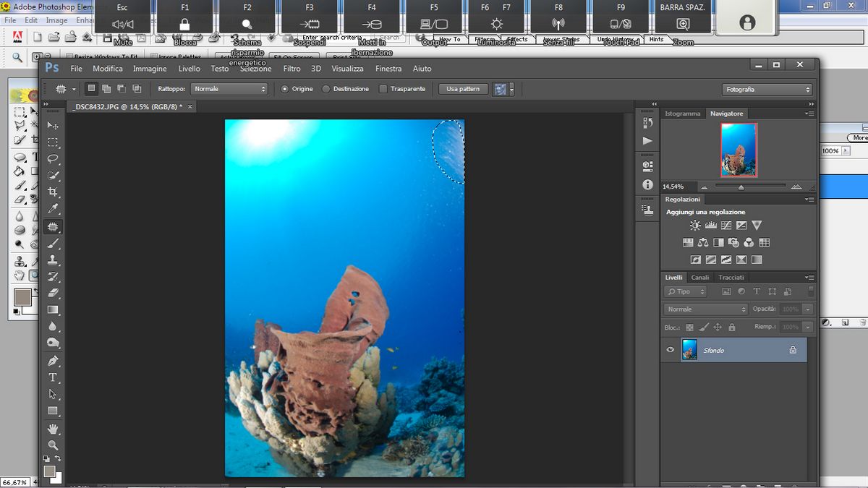Add a Brightness/Contrast adjustment
868x488 pixels.
tap(695, 226)
